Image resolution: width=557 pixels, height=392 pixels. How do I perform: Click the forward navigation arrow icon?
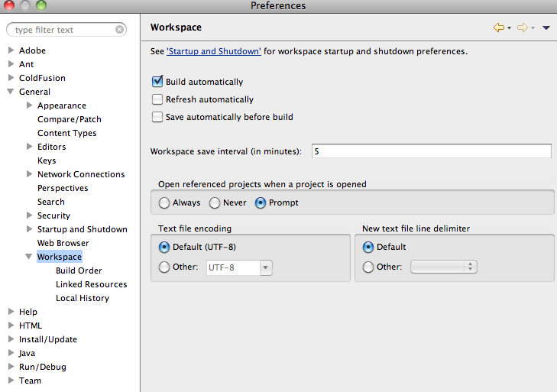coord(522,28)
